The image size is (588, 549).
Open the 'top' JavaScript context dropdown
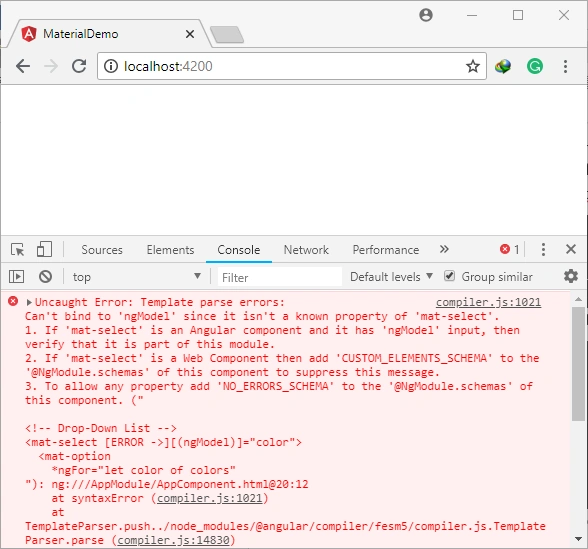[x=137, y=277]
